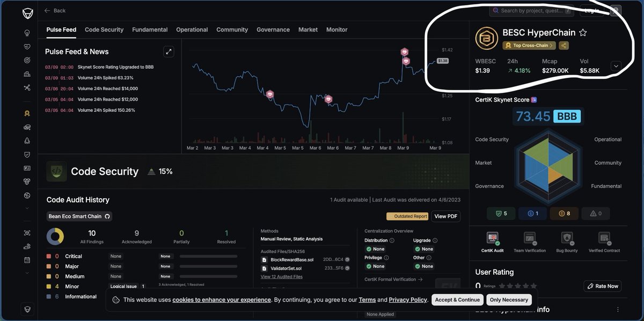This screenshot has height=321, width=644.
Task: Switch to the Fundamental tab
Action: pyautogui.click(x=150, y=30)
